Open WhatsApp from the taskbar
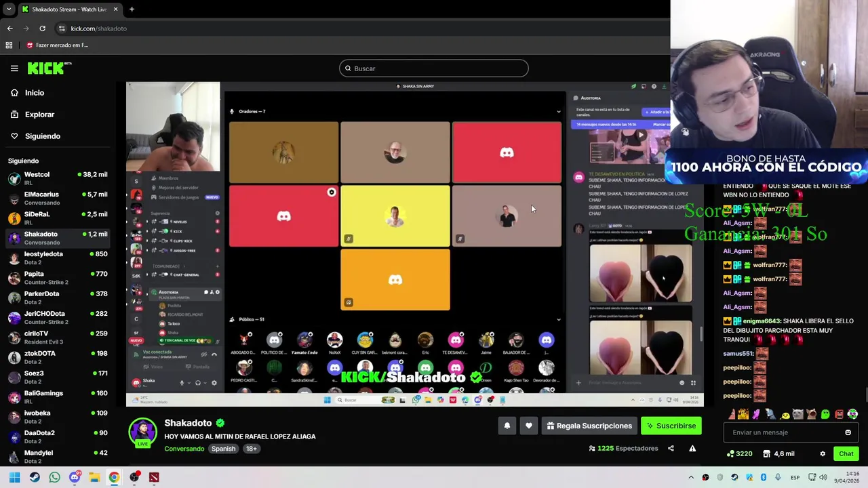868x488 pixels. coord(54,477)
